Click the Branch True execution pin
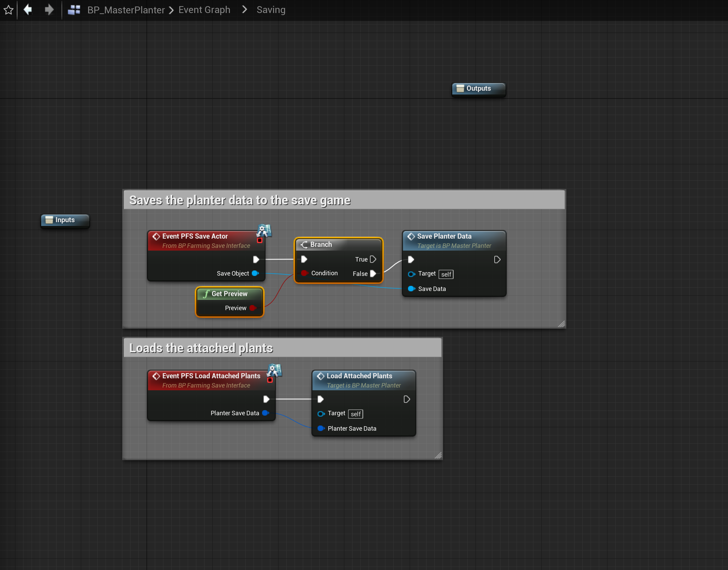 [x=373, y=259]
